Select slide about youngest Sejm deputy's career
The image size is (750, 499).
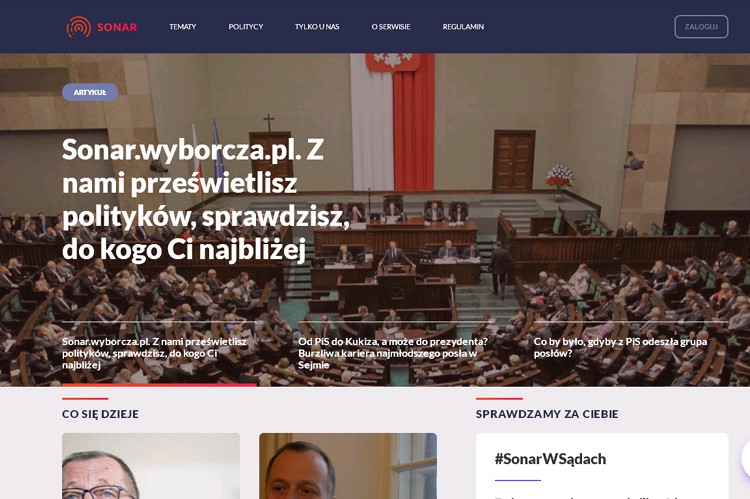coord(393,353)
